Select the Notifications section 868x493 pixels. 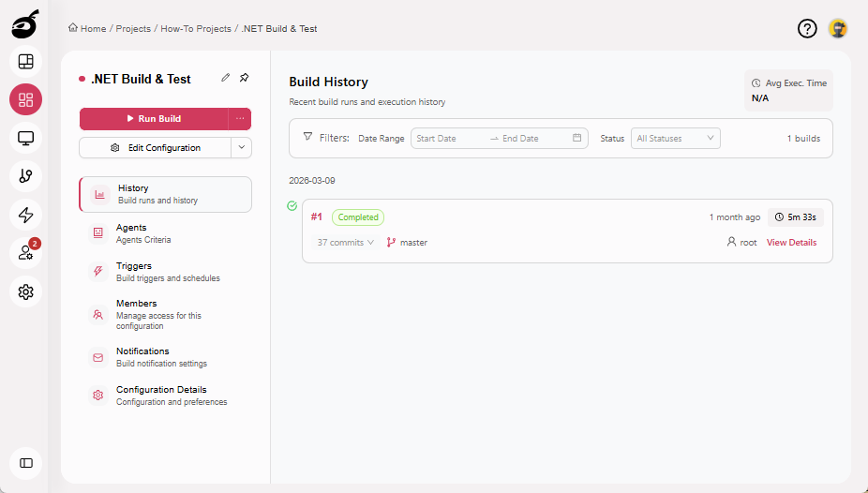click(x=166, y=357)
